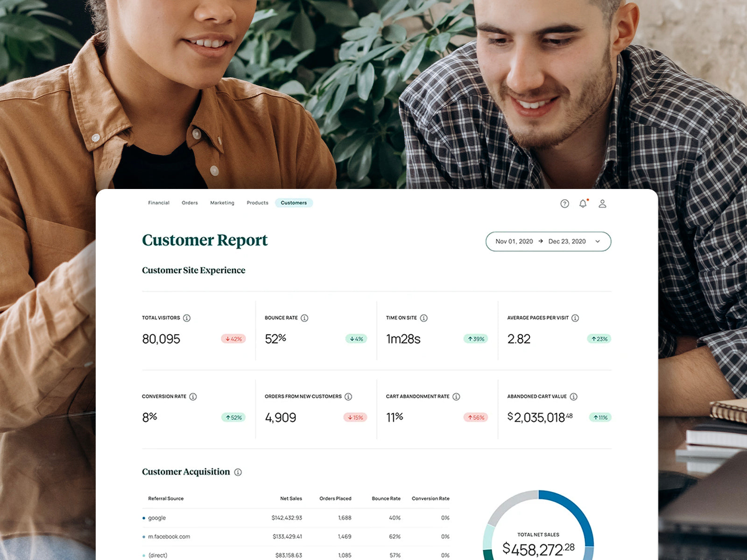Image resolution: width=747 pixels, height=560 pixels.
Task: Show info for Average Pages Per Visit
Action: (575, 318)
